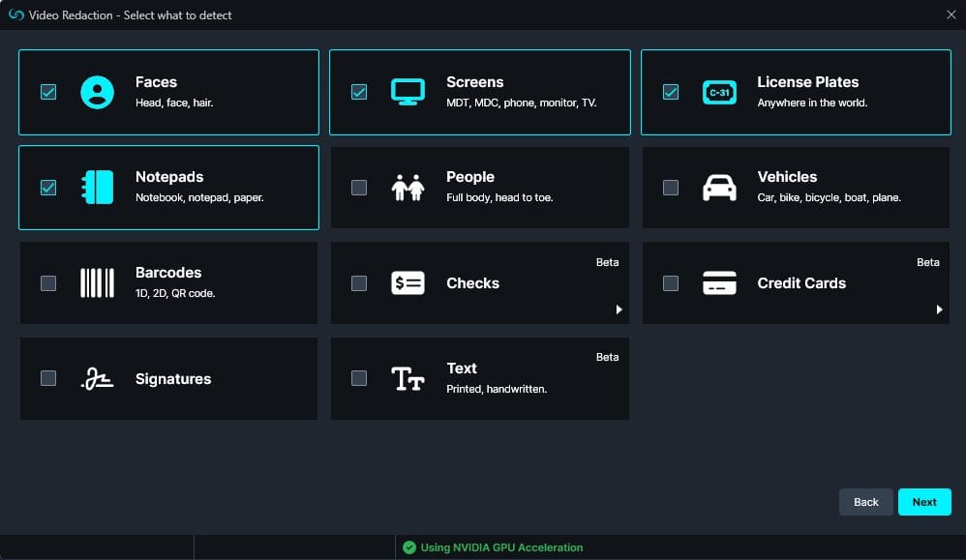
Task: Click the Barcodes title text
Action: (168, 272)
